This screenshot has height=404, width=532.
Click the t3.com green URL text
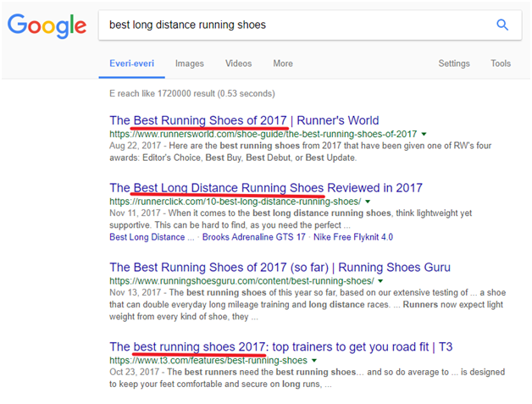[208, 360]
